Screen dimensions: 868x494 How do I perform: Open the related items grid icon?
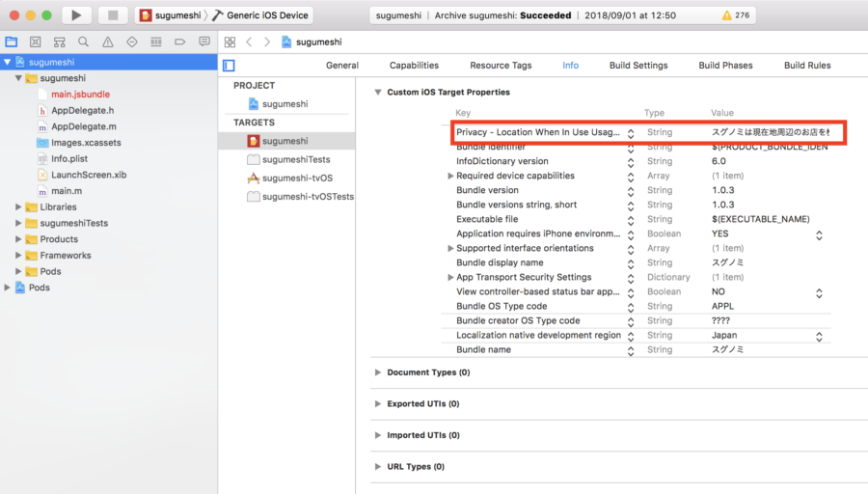click(230, 42)
